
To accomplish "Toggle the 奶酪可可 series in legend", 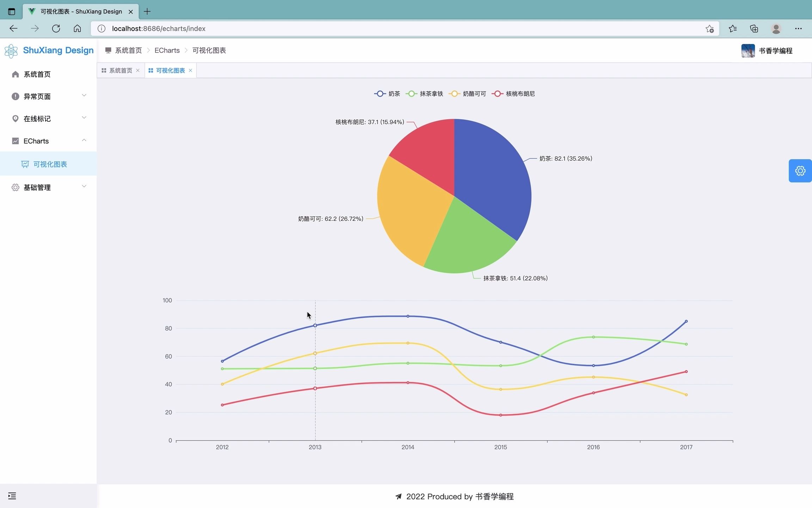I will (467, 94).
